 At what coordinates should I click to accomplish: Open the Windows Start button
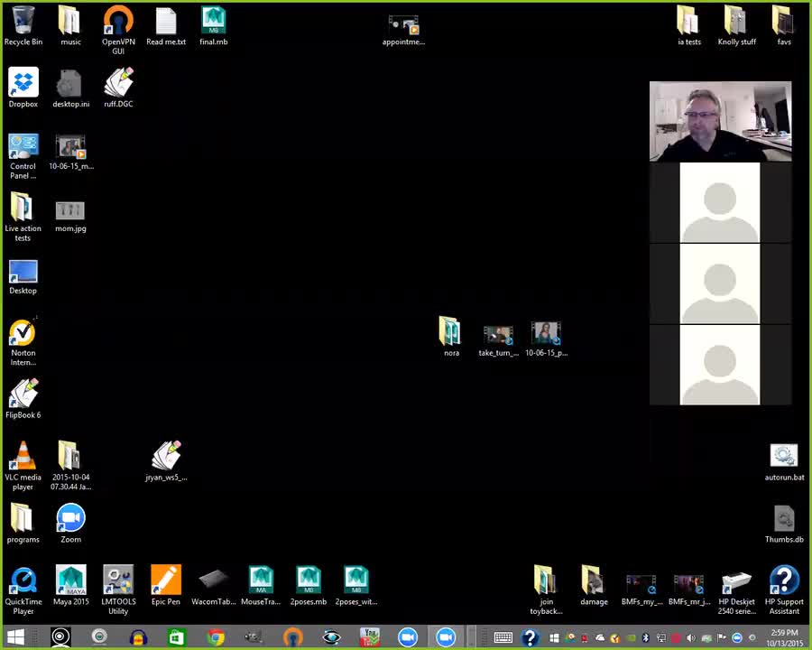[15, 637]
